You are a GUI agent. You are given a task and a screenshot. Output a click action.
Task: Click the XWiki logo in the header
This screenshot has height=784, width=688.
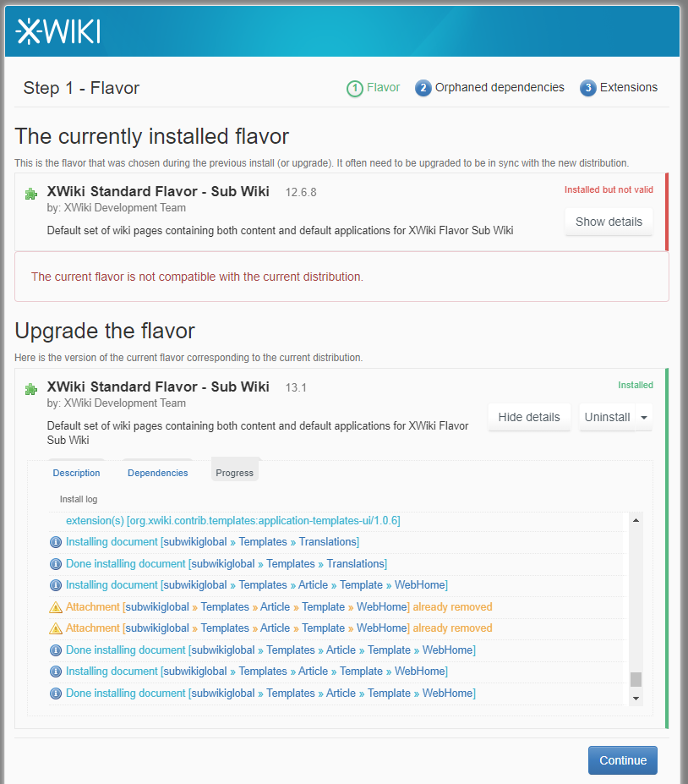coord(58,31)
